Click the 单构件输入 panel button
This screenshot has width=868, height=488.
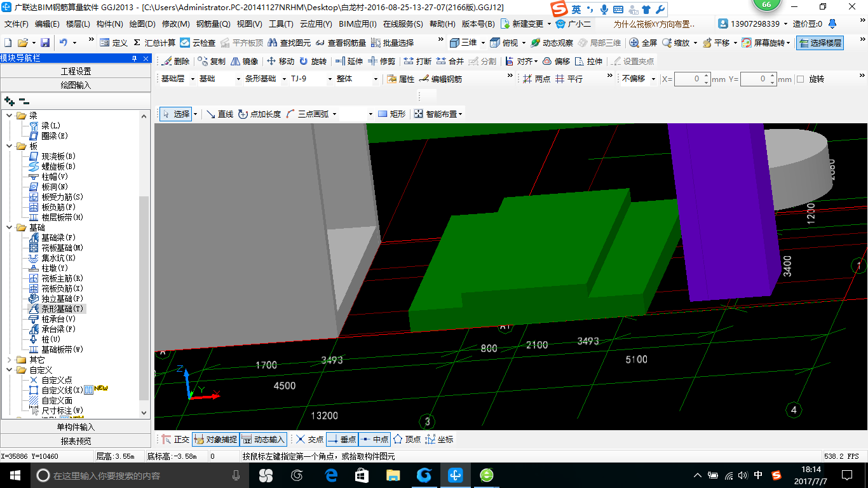[x=76, y=427]
